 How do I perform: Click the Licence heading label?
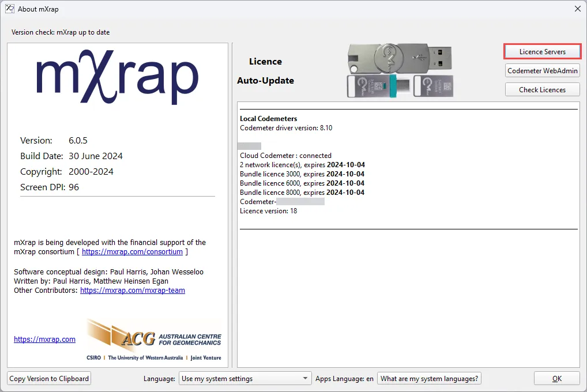(x=265, y=62)
